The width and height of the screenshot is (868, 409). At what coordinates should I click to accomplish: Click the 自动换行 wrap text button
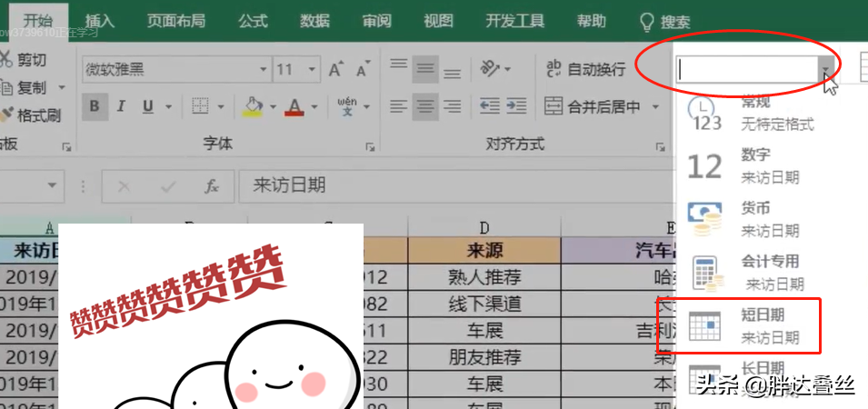pyautogui.click(x=585, y=69)
